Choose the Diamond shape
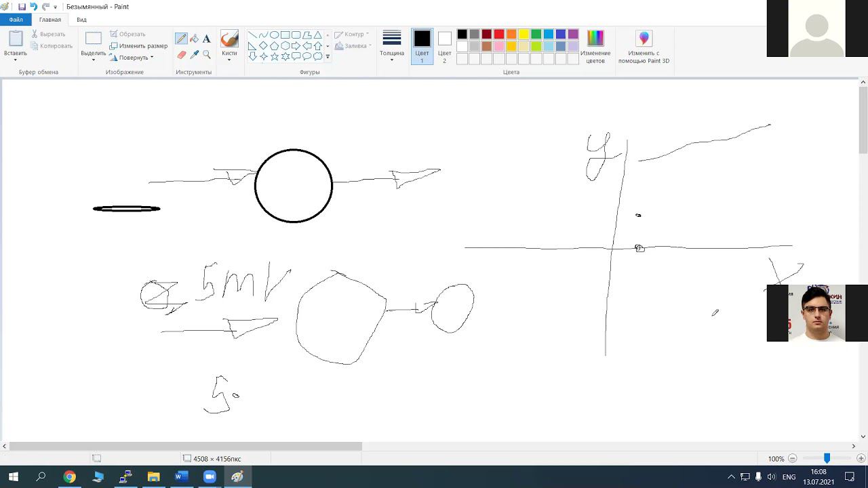 tap(263, 46)
